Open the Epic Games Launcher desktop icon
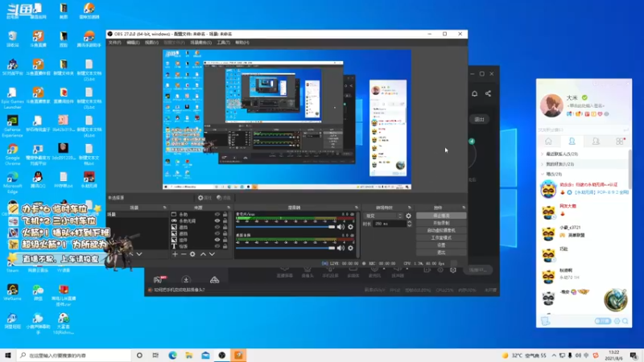This screenshot has width=644, height=362. [12, 98]
